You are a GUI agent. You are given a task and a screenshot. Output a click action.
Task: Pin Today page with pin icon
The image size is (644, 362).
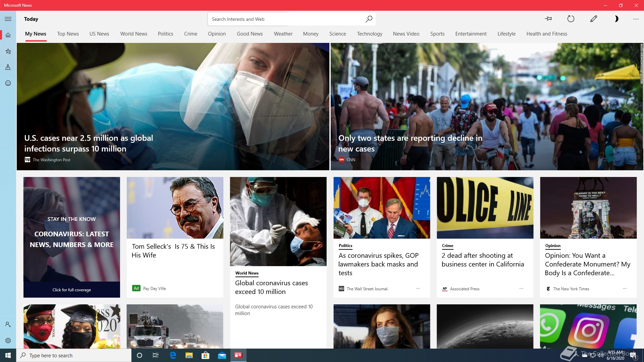click(x=548, y=19)
